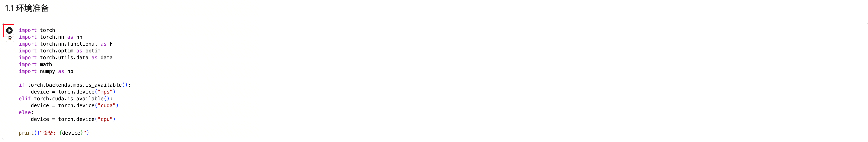Click the 1.1 环境准备 section heading
This screenshot has width=868, height=142.
27,8
